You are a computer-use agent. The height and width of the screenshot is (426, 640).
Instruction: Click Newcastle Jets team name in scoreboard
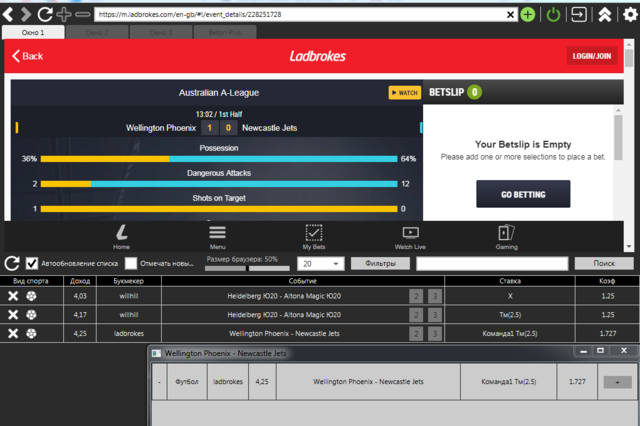pyautogui.click(x=269, y=128)
